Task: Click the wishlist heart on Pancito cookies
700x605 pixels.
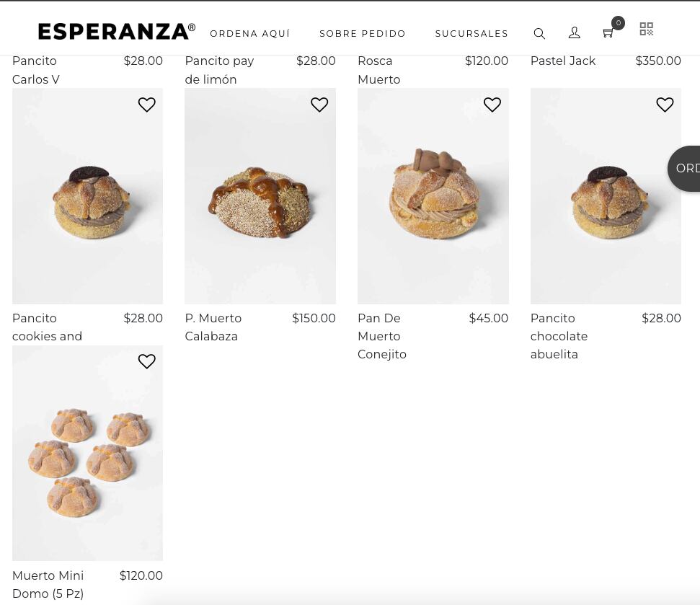Action: [146, 105]
